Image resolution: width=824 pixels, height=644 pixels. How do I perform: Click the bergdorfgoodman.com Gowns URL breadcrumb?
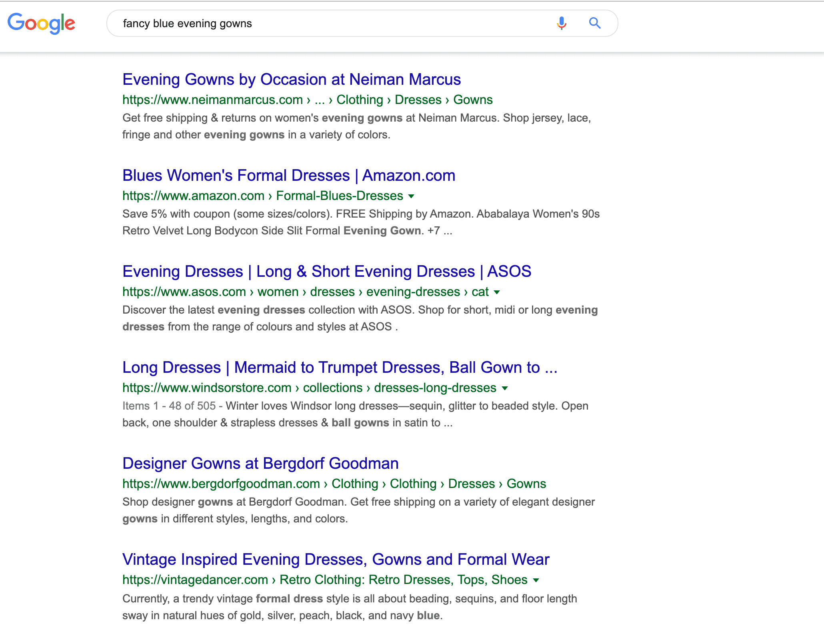click(x=334, y=484)
